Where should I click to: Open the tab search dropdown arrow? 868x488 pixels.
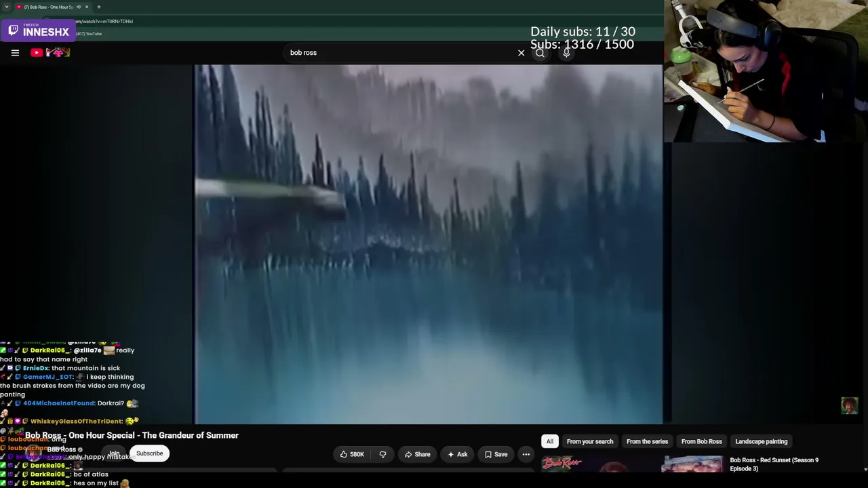pyautogui.click(x=6, y=7)
